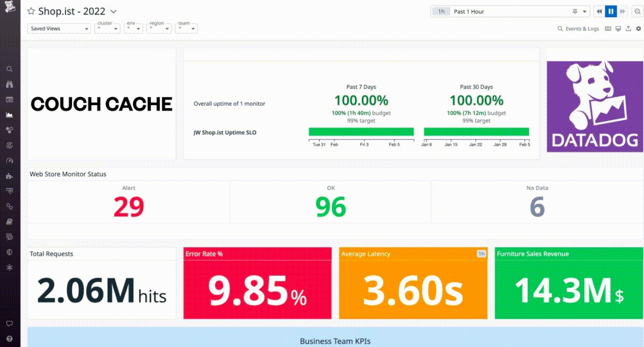
Task: Click the 1h badge on Average Latency widget
Action: click(481, 254)
